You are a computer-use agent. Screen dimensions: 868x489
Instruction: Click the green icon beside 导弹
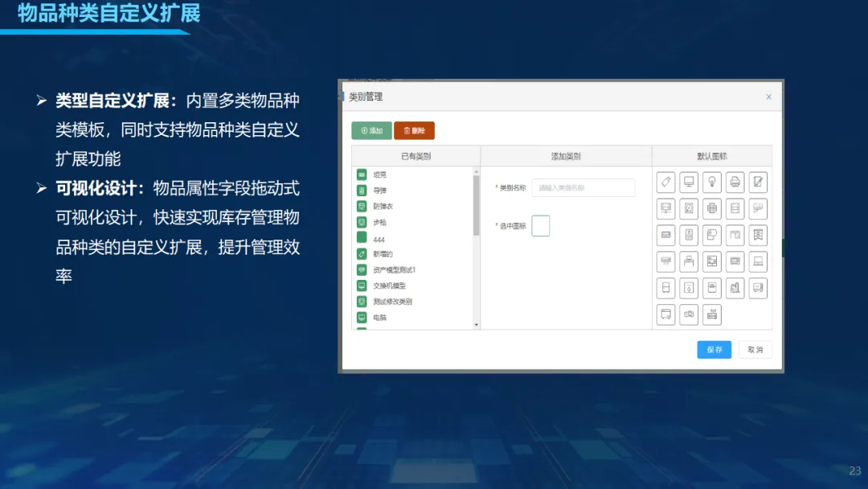(362, 191)
